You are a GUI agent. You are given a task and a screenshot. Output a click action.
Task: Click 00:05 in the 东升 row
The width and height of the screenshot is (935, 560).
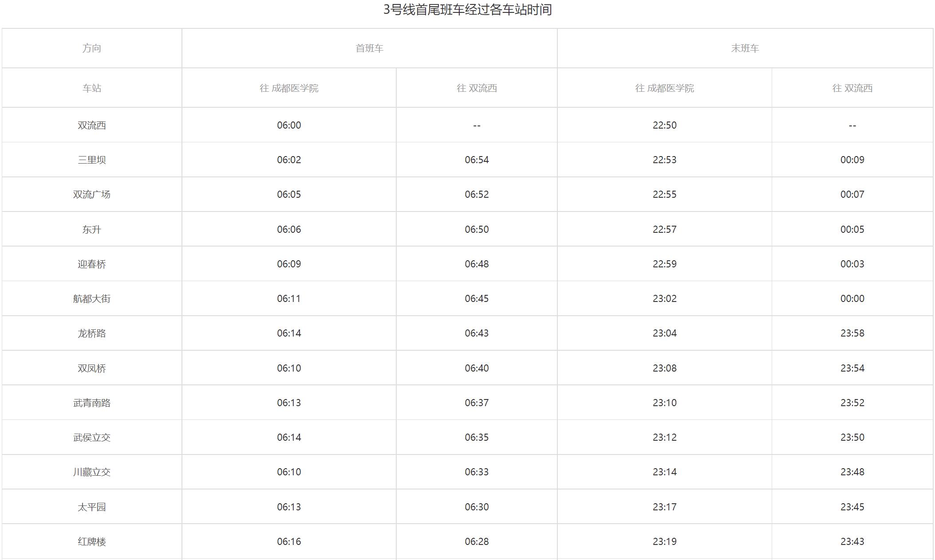(x=852, y=229)
